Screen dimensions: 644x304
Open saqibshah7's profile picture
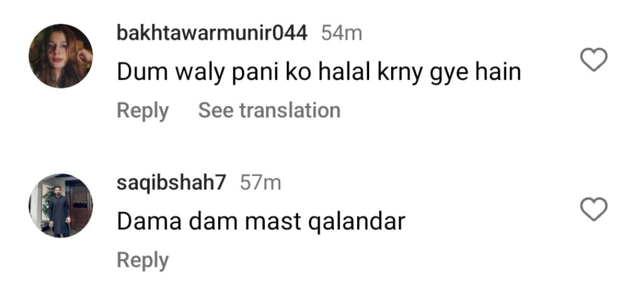[x=61, y=205]
